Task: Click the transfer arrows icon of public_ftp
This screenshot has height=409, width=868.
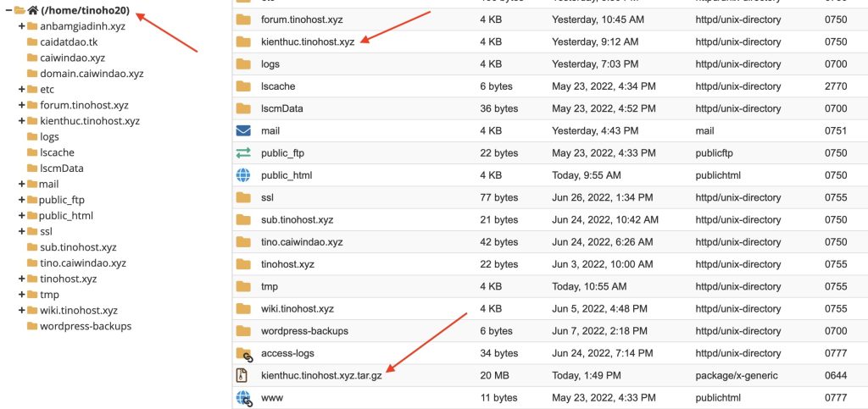Action: (x=243, y=153)
